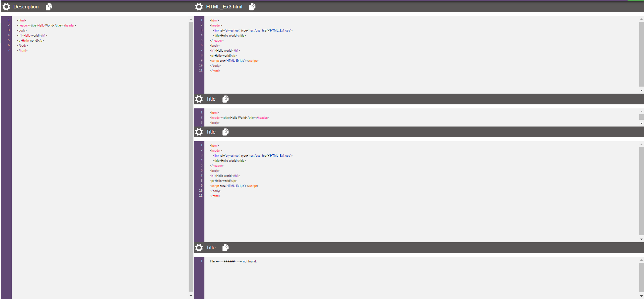Screen dimensions: 644x299
Task: Click Description panel scrollbar down arrow
Action: point(191,296)
